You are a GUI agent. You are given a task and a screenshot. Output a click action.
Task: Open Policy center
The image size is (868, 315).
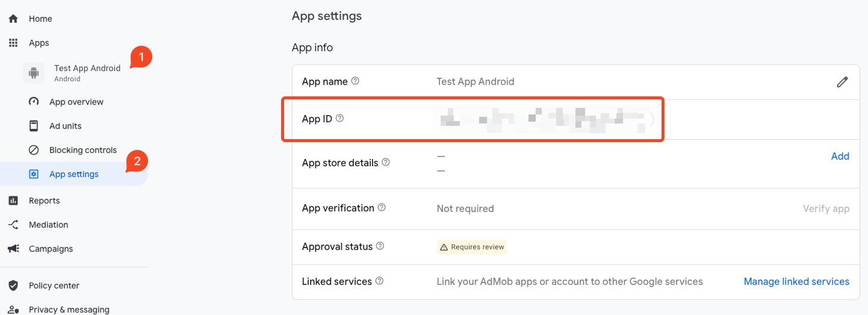coord(54,285)
